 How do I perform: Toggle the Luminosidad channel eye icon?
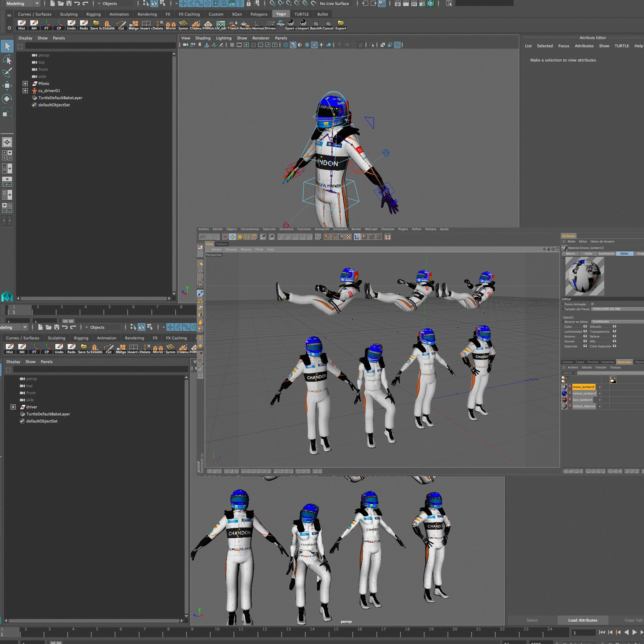[585, 331]
